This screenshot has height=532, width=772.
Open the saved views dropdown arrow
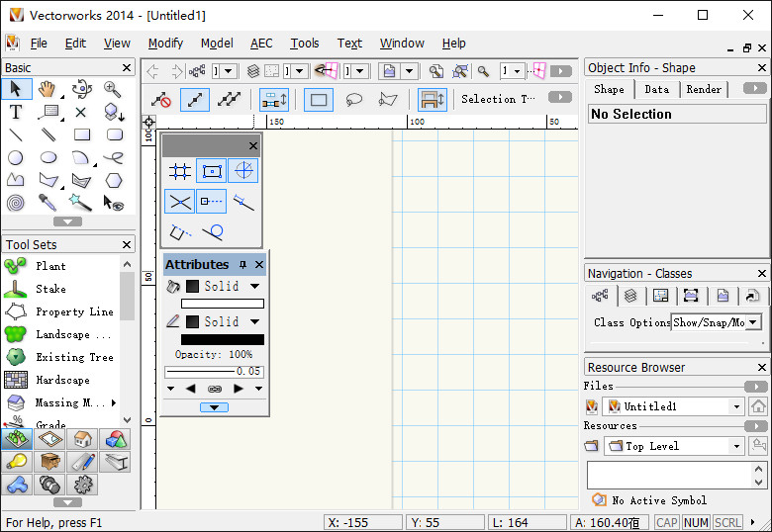pos(409,72)
